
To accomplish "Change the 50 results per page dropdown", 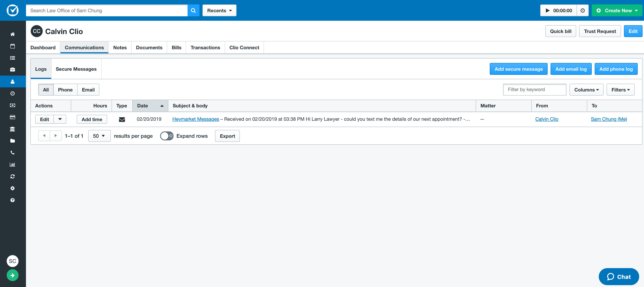I will pos(99,136).
